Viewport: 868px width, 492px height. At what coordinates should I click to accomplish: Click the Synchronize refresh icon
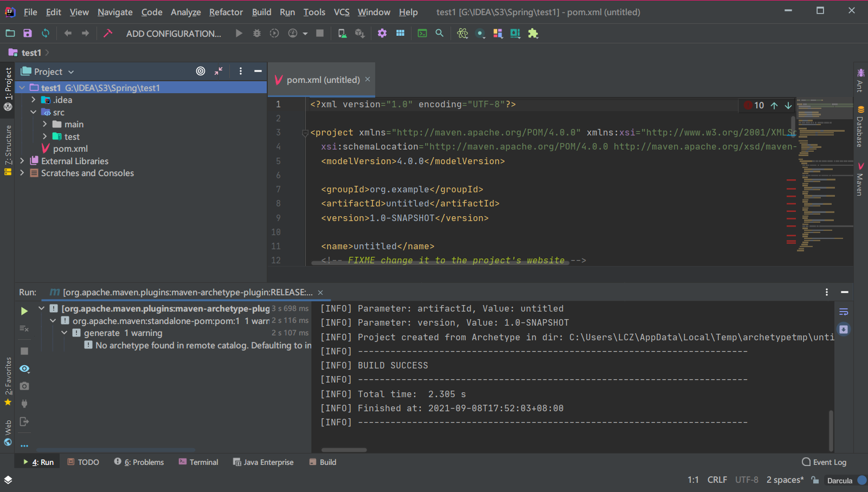coord(46,33)
